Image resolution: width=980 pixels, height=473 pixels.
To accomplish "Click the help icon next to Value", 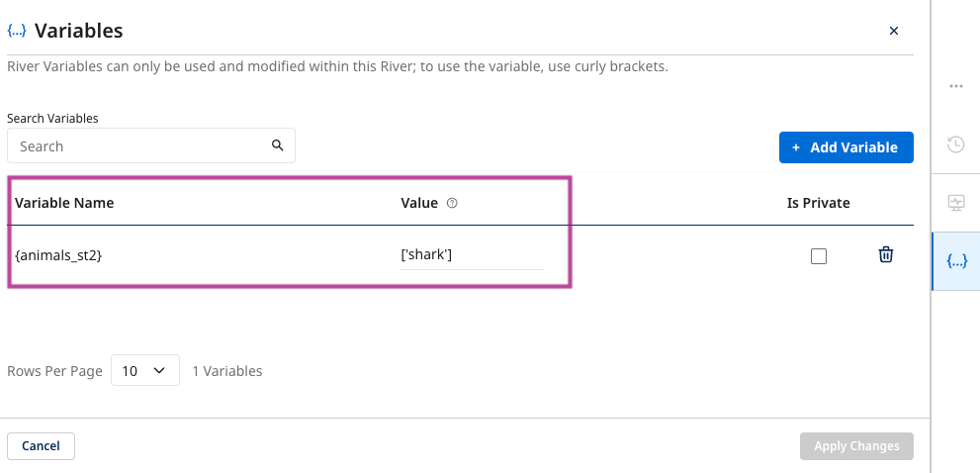I will click(452, 203).
